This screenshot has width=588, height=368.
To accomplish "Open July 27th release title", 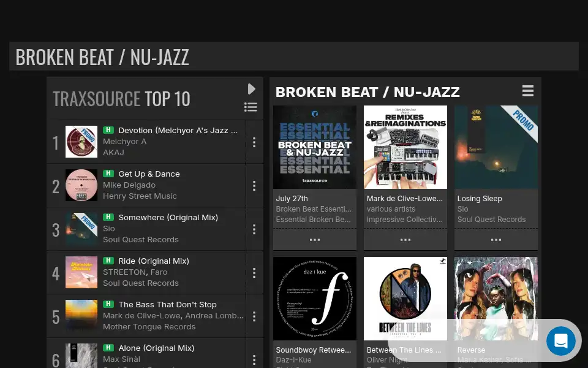I will coord(292,199).
